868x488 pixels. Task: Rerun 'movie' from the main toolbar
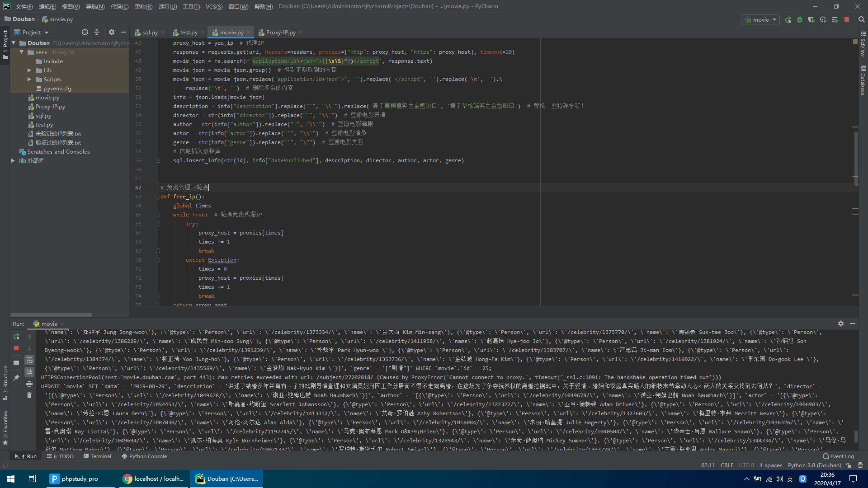click(x=788, y=19)
